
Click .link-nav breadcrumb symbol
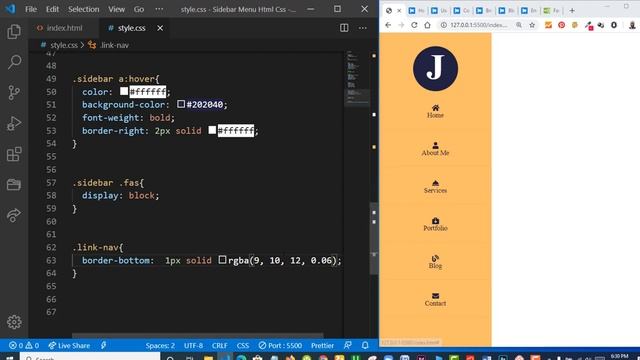114,45
